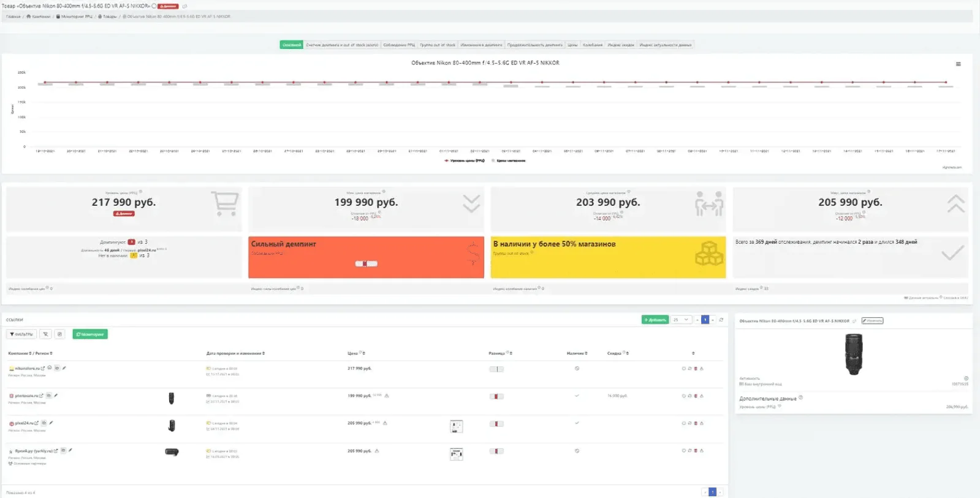Sort by Наличие column header
Viewport: 980px width, 498px height.
coord(577,353)
